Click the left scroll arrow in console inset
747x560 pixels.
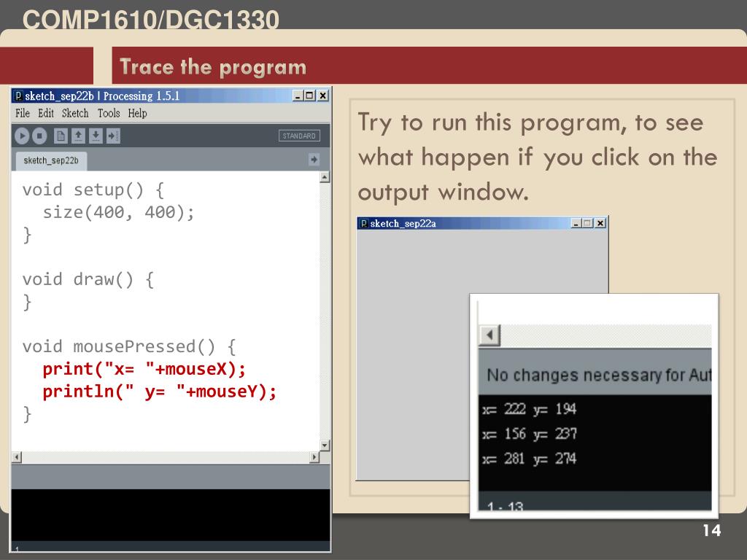[x=489, y=335]
